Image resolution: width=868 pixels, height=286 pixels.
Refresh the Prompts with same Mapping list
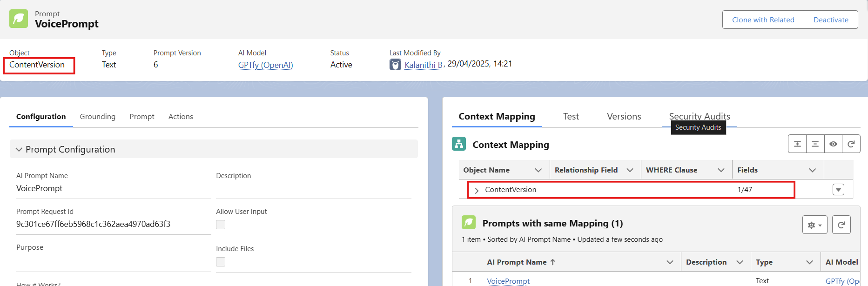(x=841, y=225)
